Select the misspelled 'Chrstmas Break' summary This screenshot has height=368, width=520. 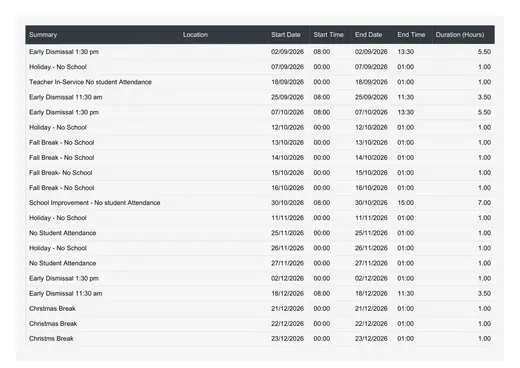[x=52, y=308]
